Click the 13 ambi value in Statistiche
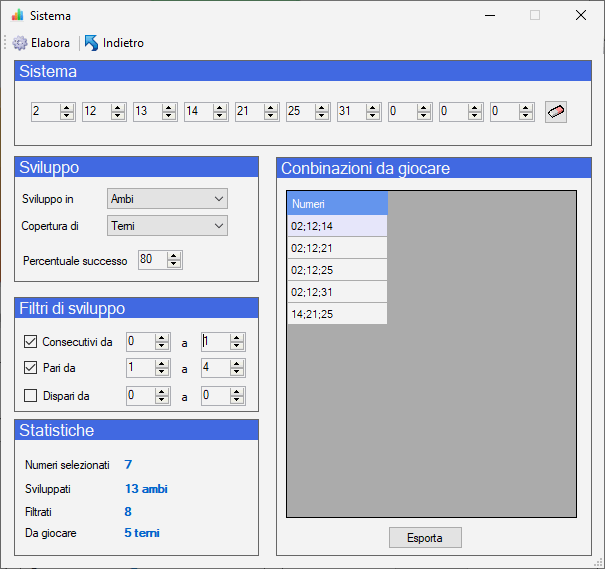The width and height of the screenshot is (605, 569). pyautogui.click(x=146, y=489)
